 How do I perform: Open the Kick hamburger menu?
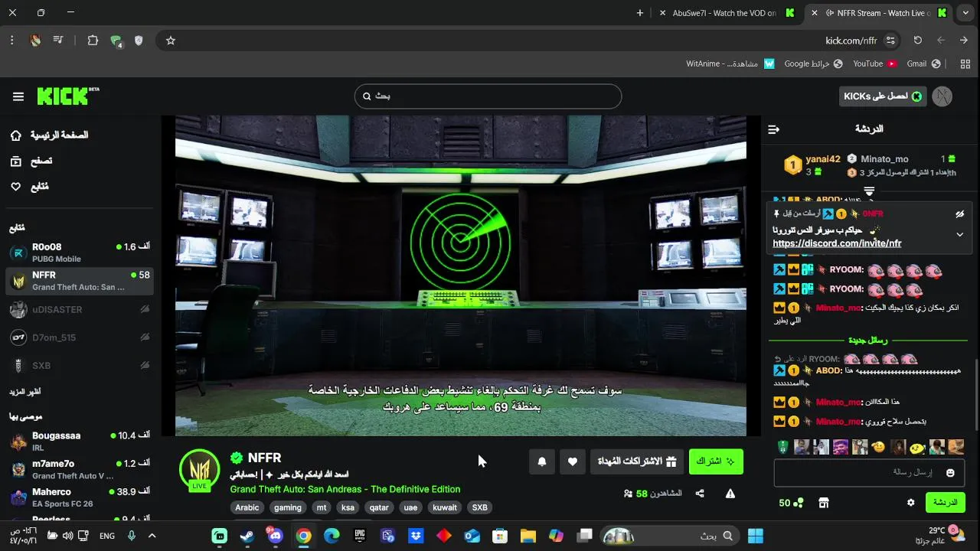pyautogui.click(x=18, y=96)
